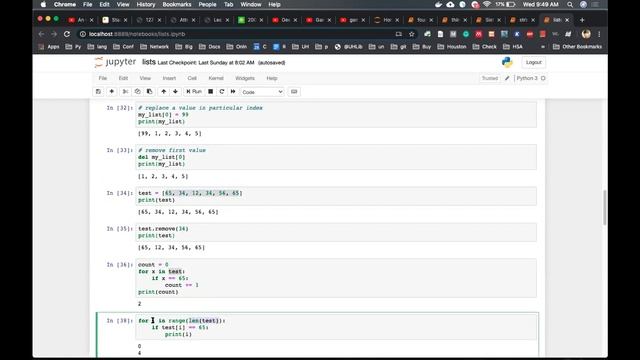Click the pencil edit mode icon
640x360 pixels.
(x=507, y=78)
